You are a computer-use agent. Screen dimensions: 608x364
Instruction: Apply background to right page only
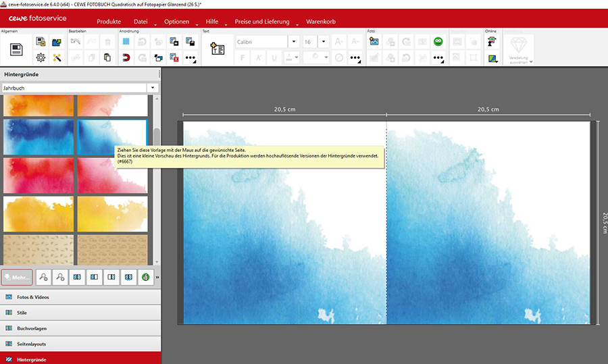[x=111, y=277]
